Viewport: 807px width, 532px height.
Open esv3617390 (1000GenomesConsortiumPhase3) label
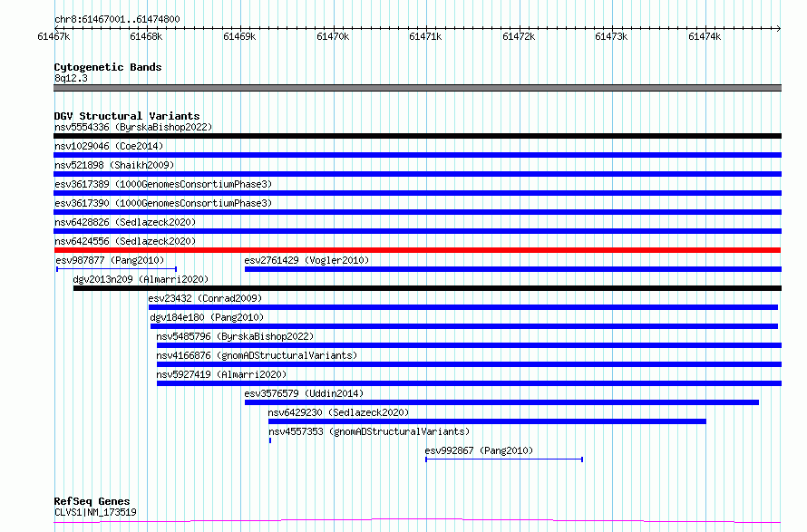click(x=163, y=203)
